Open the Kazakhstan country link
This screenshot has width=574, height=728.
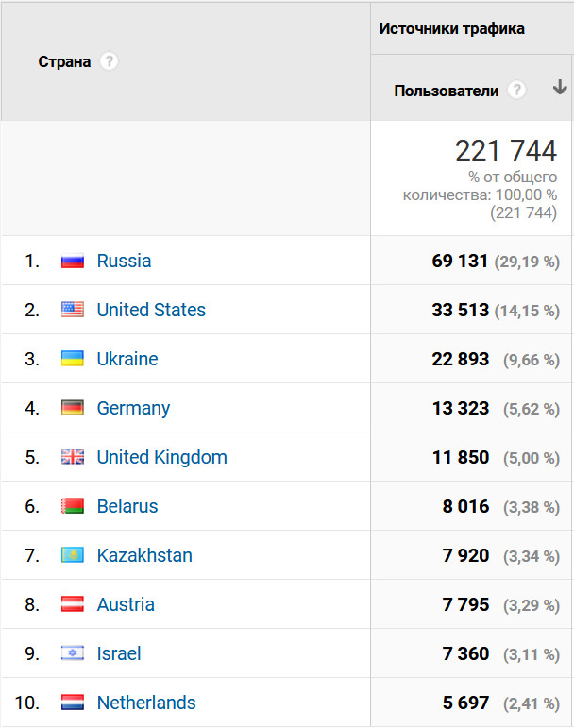(144, 555)
